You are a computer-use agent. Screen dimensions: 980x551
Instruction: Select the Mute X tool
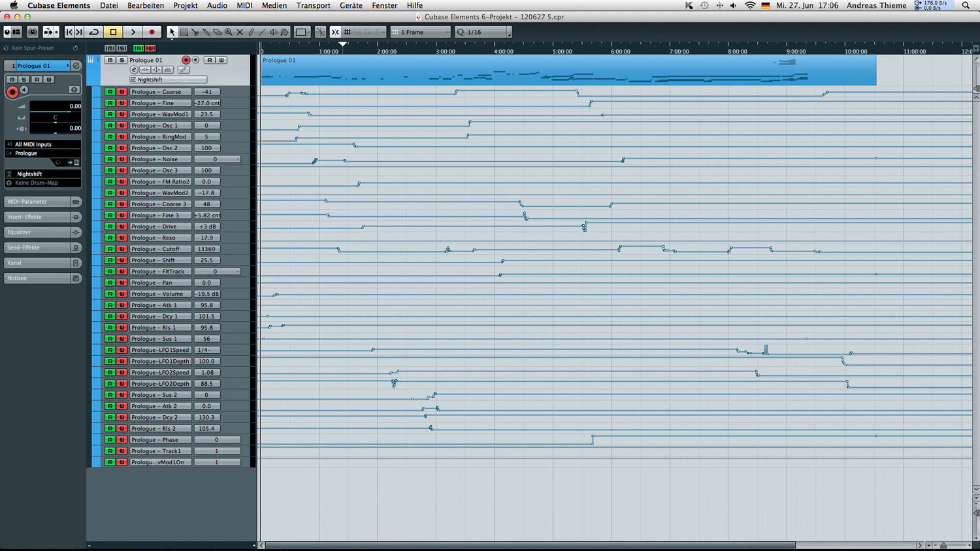click(239, 32)
